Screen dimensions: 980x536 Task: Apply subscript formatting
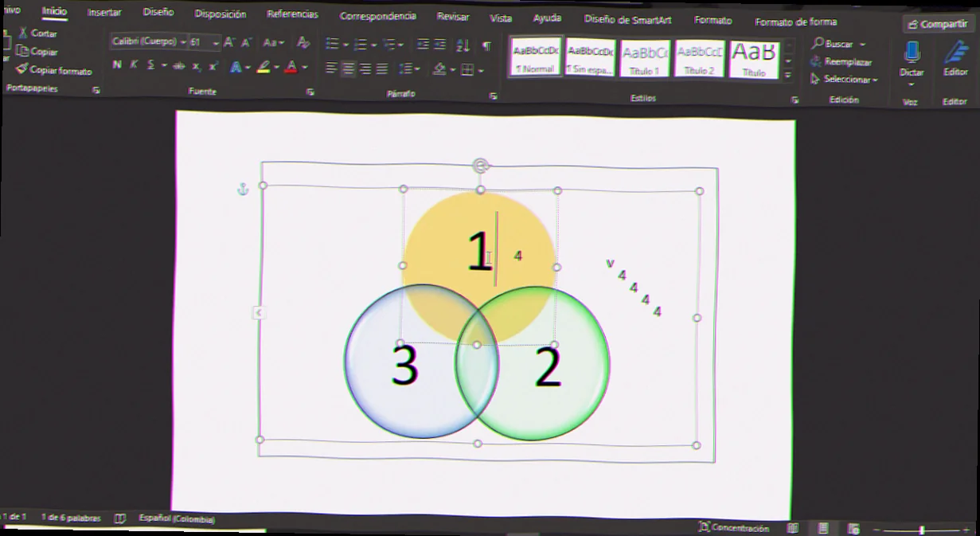click(x=196, y=66)
